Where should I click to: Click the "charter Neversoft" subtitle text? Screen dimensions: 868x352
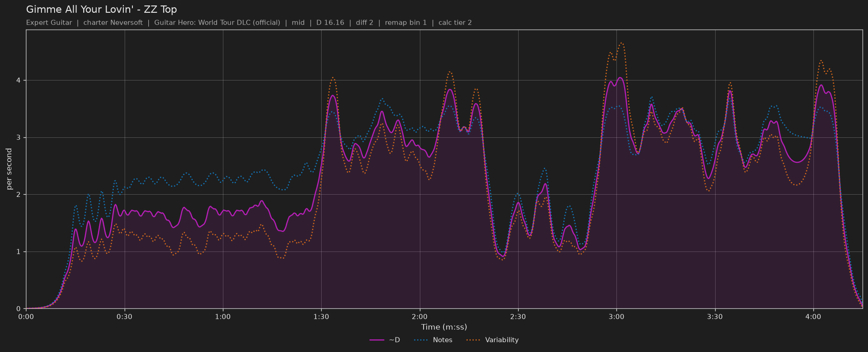pyautogui.click(x=113, y=23)
